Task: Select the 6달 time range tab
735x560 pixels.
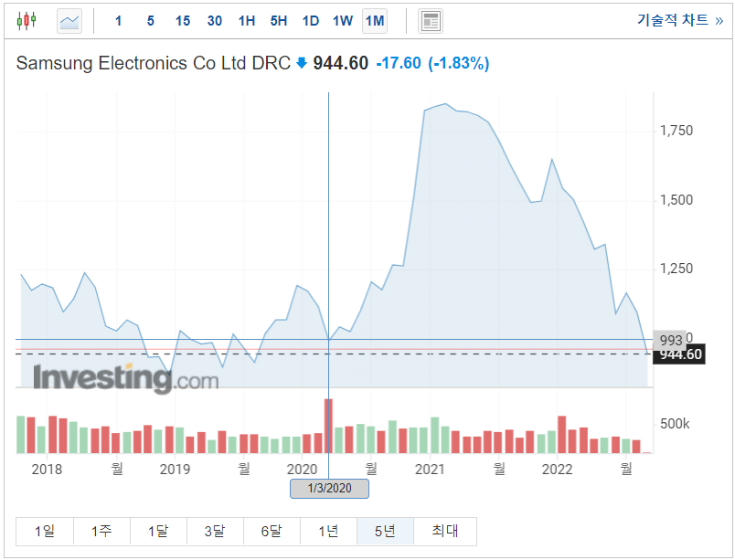Action: [x=272, y=531]
